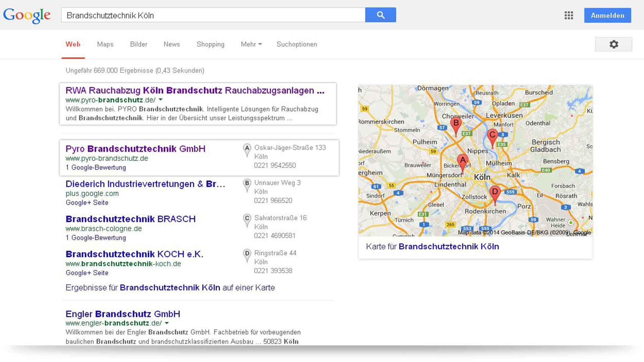Open Brandschutztechnik BRASCH listing

130,219
